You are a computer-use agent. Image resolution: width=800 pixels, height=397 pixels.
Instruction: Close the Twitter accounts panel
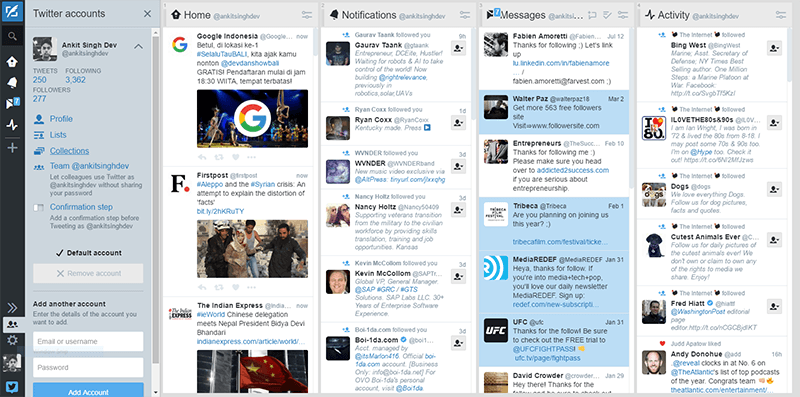pyautogui.click(x=147, y=14)
